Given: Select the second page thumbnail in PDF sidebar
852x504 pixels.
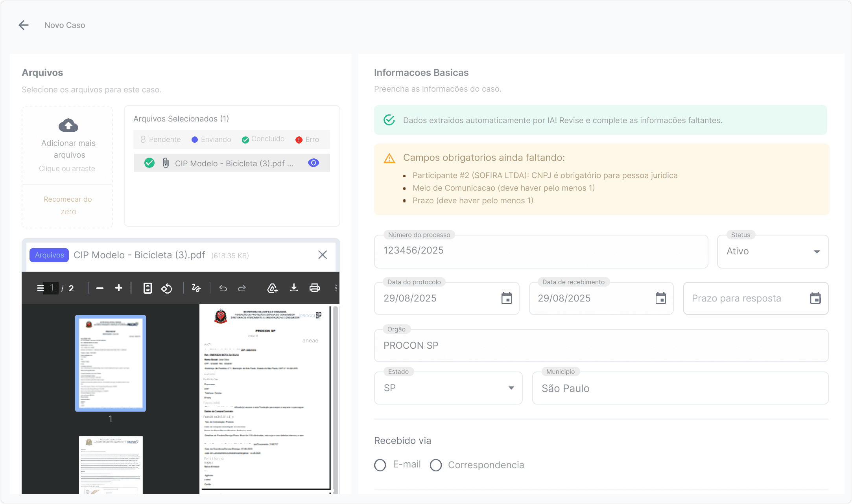Looking at the screenshot, I should pos(111,464).
